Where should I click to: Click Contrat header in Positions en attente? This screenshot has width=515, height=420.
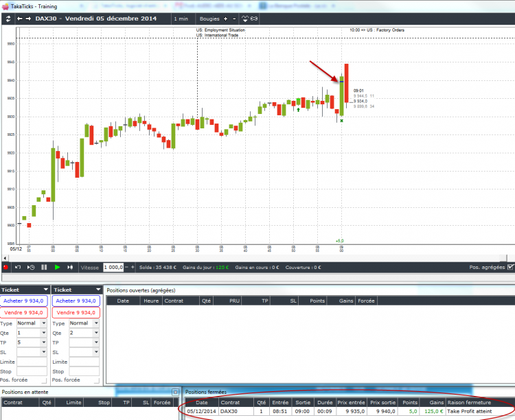(20, 403)
